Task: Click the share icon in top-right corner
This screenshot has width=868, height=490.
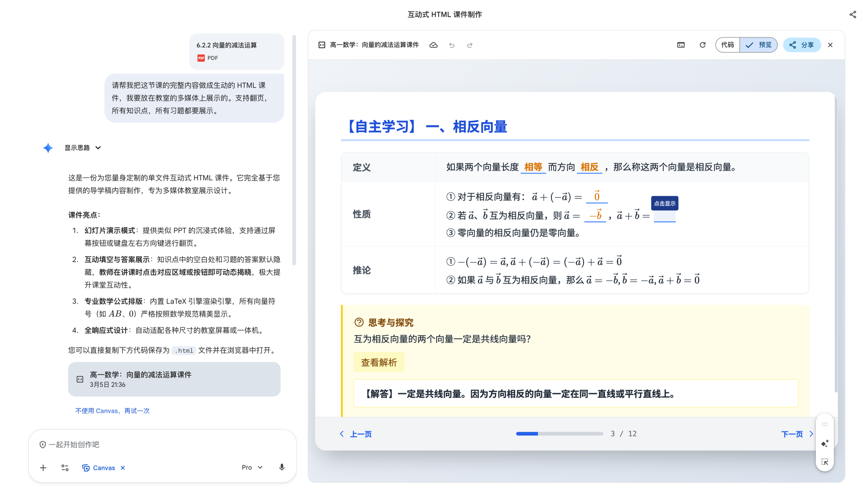Action: tap(853, 14)
